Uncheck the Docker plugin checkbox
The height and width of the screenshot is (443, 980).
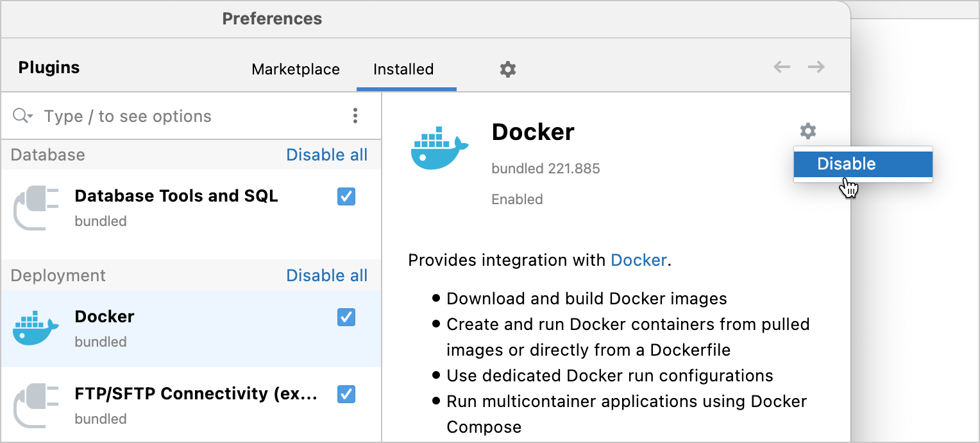tap(346, 317)
